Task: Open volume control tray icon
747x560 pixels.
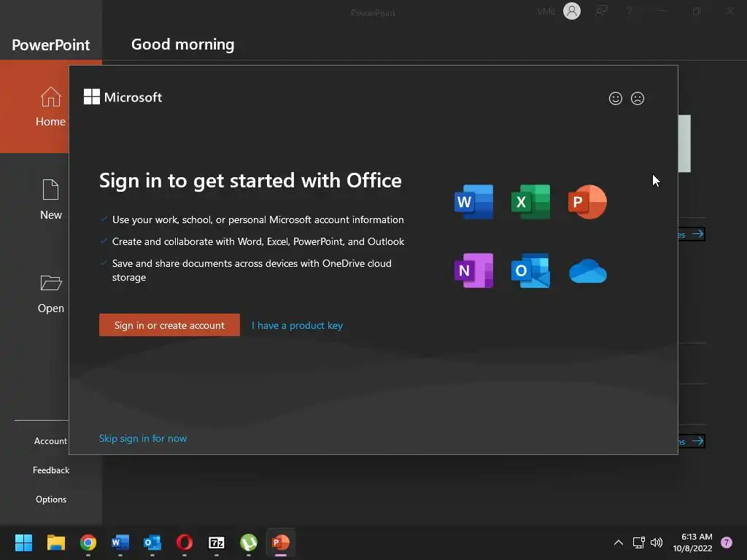Action: point(657,542)
